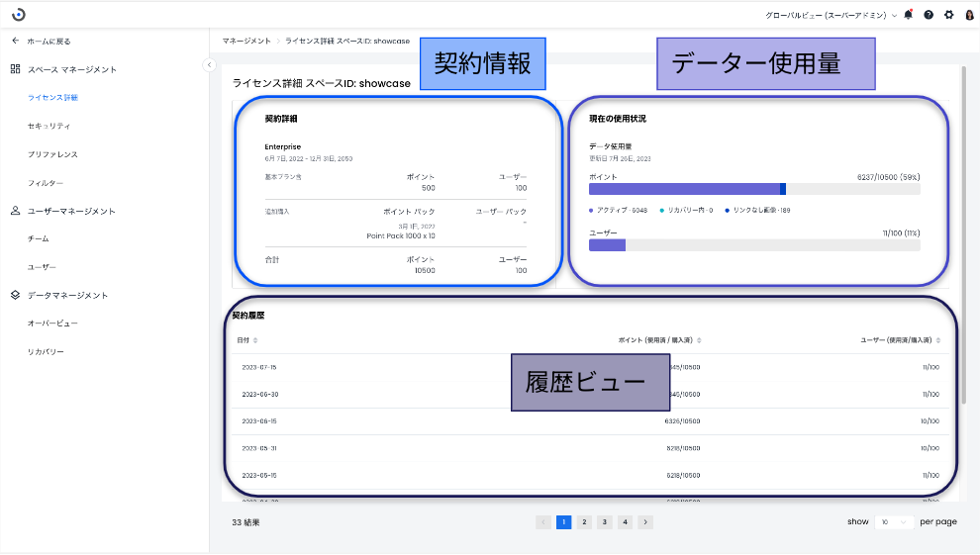The height and width of the screenshot is (555, 980).
Task: Open リカバリー in sidebar
Action: (x=46, y=351)
